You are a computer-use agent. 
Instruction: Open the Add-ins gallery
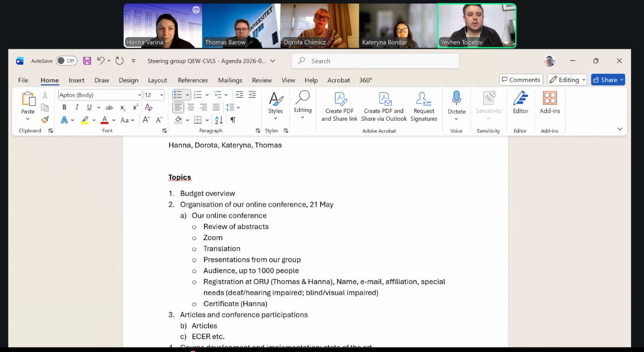(x=549, y=103)
